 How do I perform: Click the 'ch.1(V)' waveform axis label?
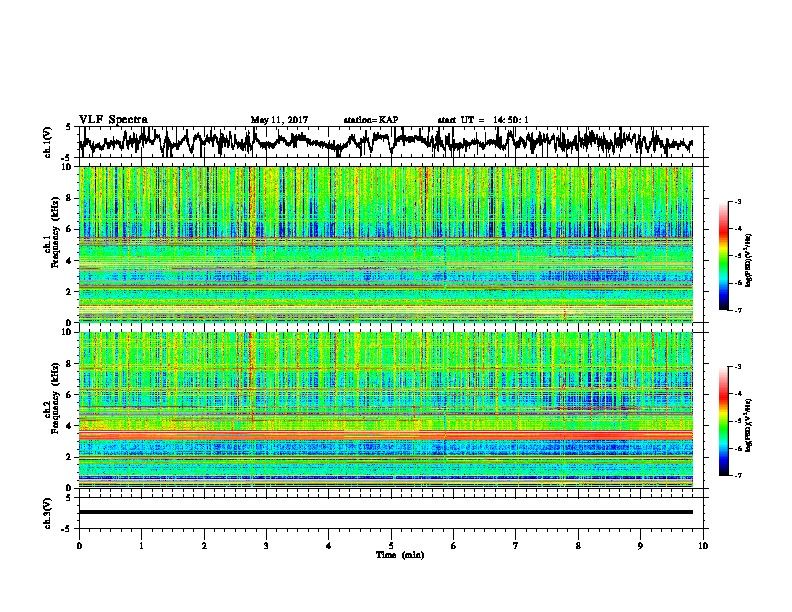coord(47,142)
